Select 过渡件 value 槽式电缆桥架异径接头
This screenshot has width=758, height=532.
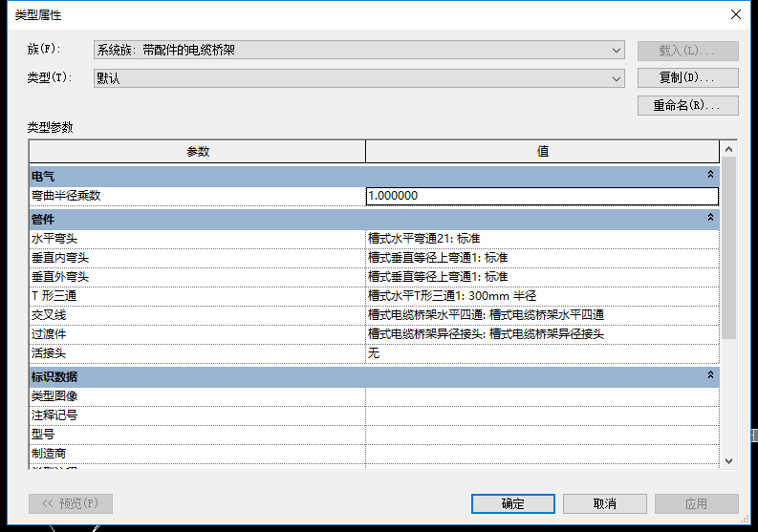coord(542,334)
